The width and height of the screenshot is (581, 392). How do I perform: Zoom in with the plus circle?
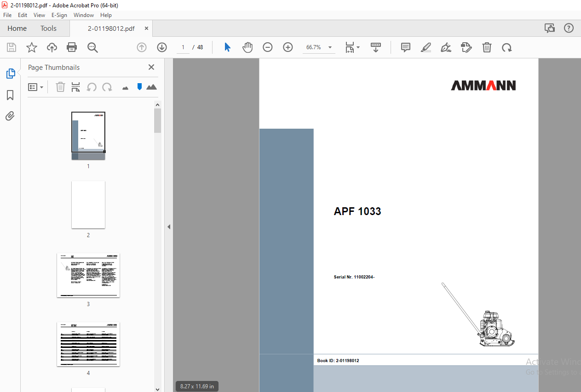coord(288,47)
